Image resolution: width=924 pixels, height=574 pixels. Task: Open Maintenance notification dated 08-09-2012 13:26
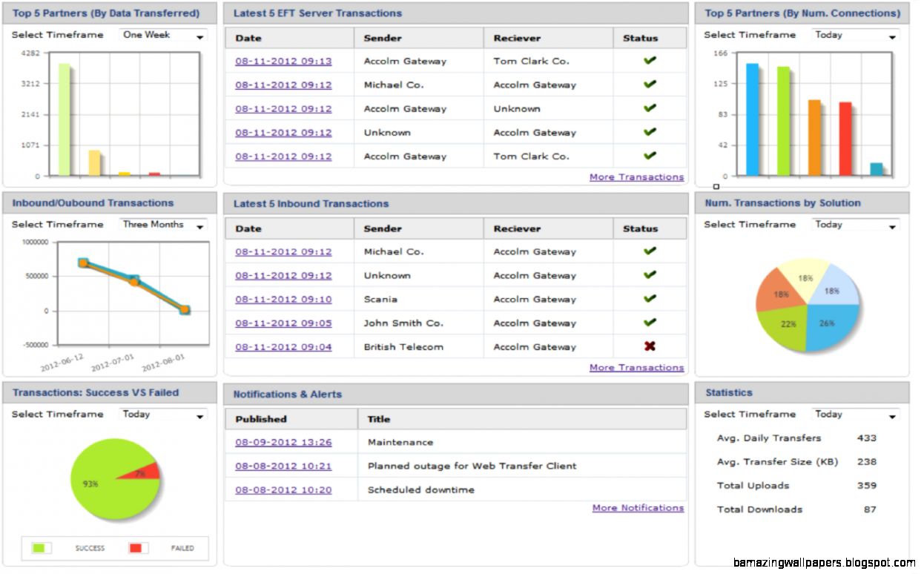(x=283, y=443)
